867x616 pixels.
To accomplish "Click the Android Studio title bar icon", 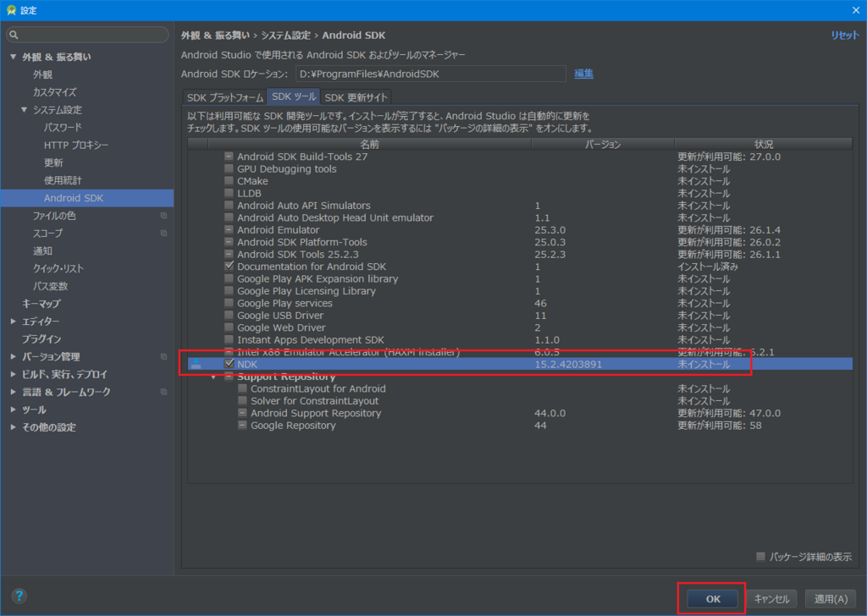I will tap(11, 10).
